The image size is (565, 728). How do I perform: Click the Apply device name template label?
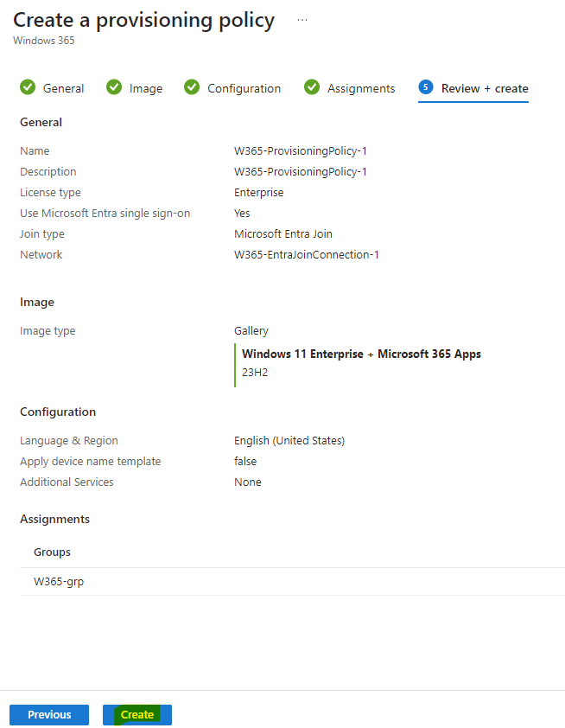click(x=91, y=462)
